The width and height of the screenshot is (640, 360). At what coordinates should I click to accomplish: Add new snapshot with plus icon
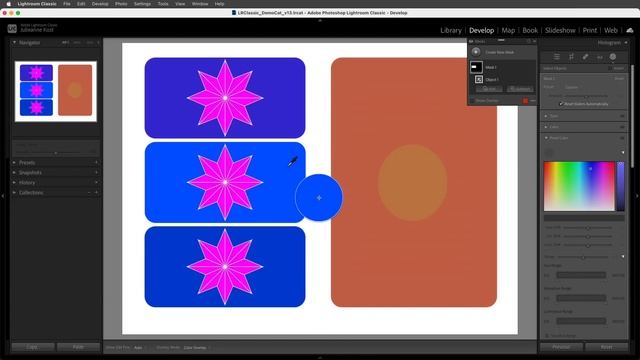tap(96, 173)
